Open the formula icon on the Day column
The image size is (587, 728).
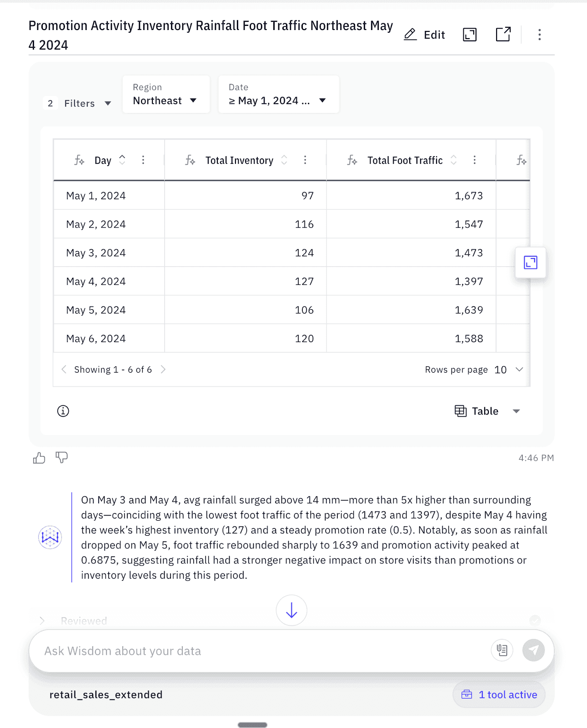[79, 160]
